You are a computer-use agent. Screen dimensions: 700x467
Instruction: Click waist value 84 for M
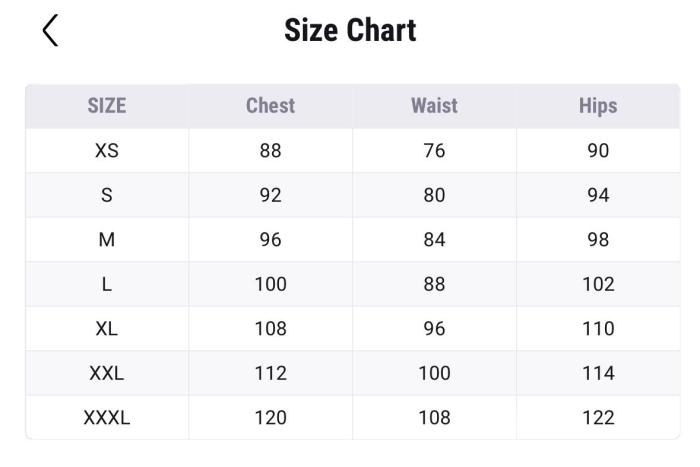point(434,240)
